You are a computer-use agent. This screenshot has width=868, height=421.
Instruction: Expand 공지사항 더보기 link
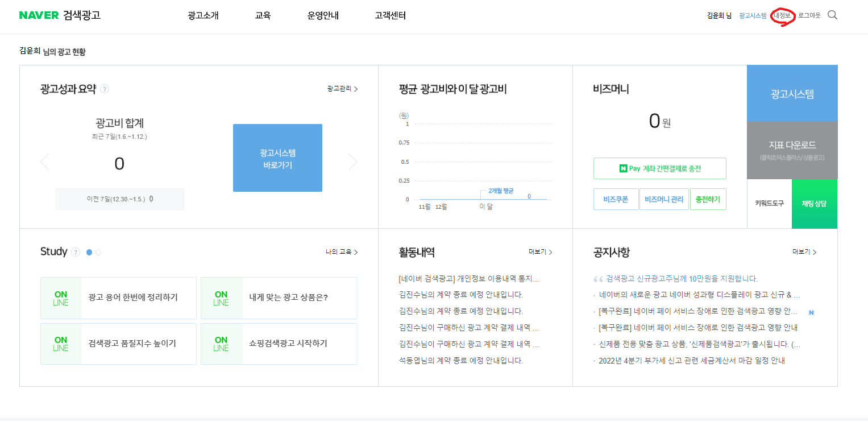click(804, 252)
